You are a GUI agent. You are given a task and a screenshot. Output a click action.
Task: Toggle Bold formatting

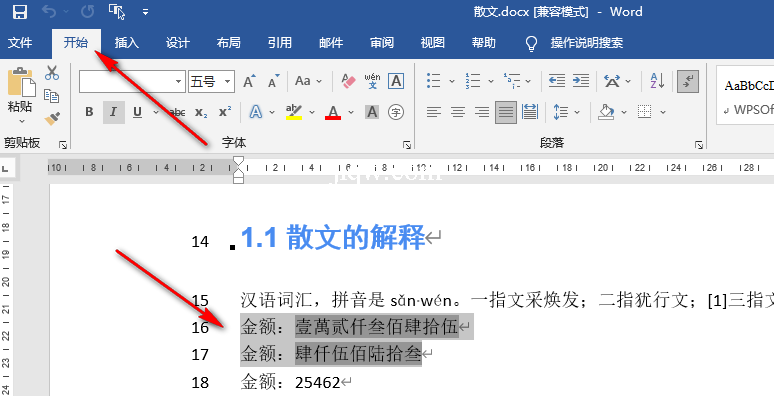click(x=89, y=112)
